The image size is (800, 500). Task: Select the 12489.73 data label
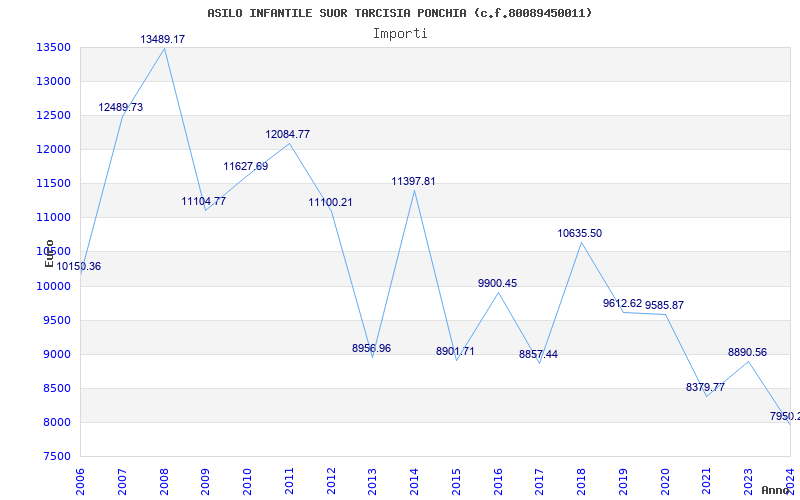click(x=121, y=107)
